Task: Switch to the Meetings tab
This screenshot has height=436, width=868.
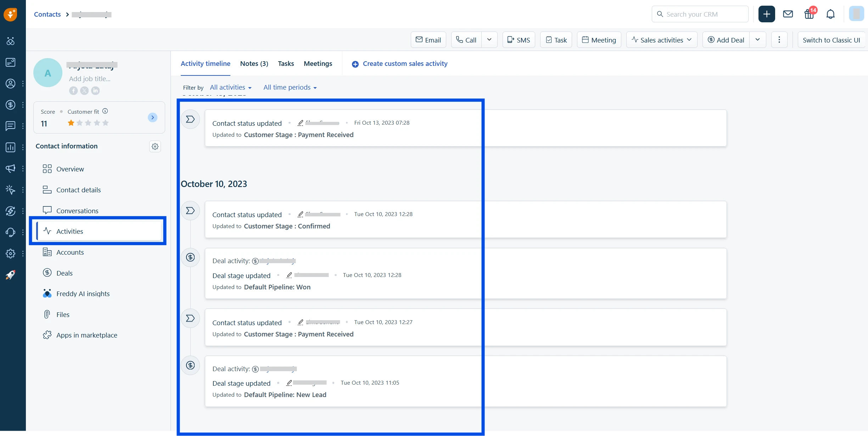Action: [x=318, y=64]
